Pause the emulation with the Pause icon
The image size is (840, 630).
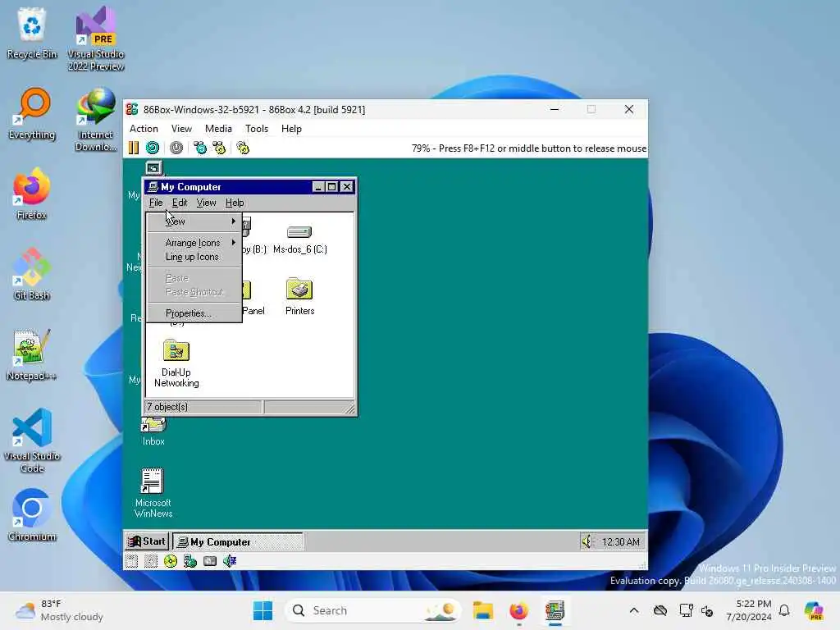(x=134, y=148)
